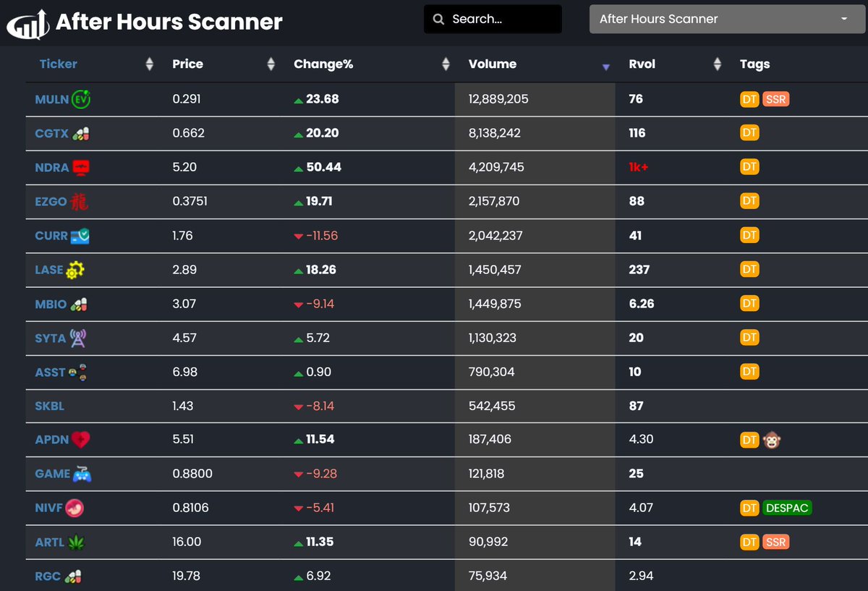Click Rvol 4.30 in APDN row

pos(641,440)
